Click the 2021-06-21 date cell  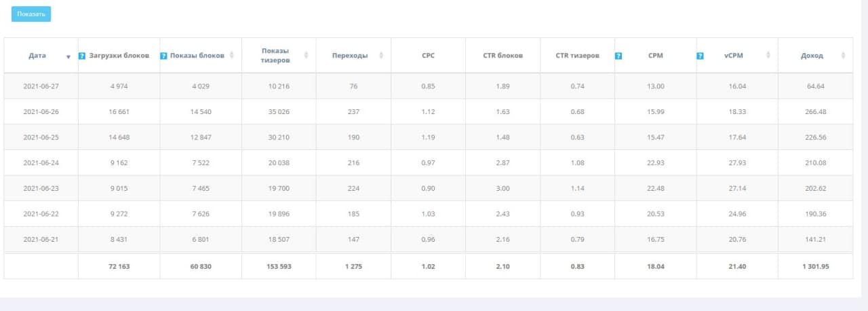(x=41, y=239)
